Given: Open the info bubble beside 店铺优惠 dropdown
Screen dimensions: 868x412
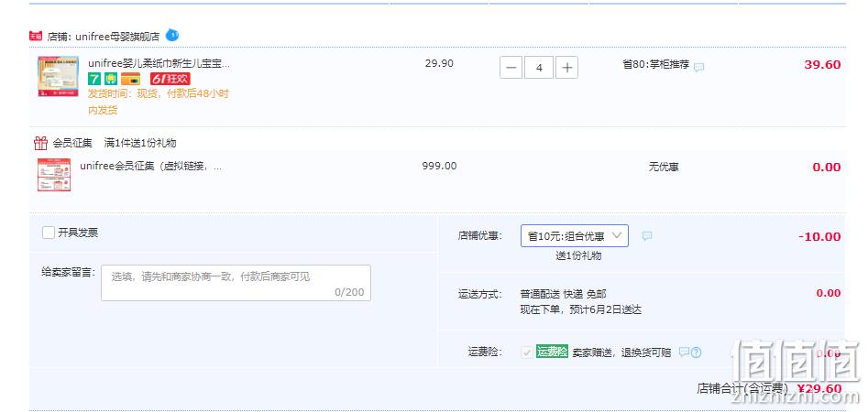Looking at the screenshot, I should 646,236.
